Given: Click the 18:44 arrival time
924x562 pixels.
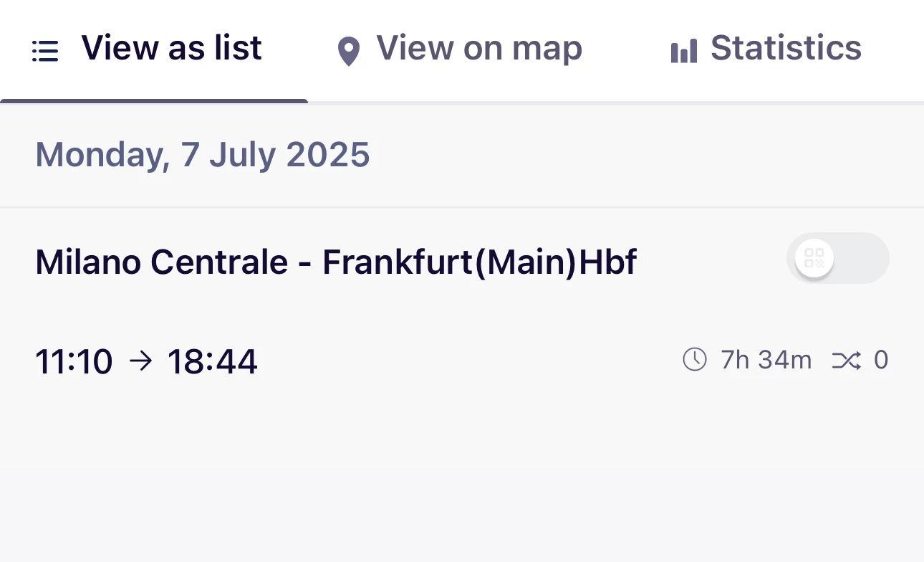Looking at the screenshot, I should (x=212, y=361).
